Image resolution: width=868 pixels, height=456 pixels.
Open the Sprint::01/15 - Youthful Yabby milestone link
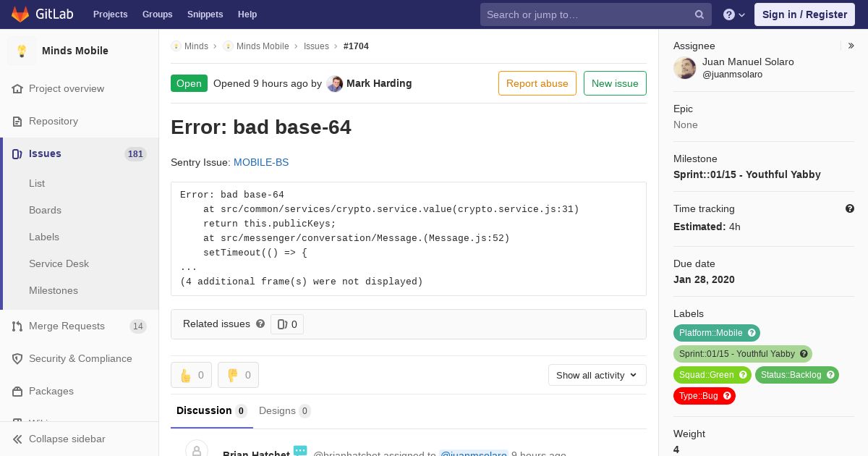[747, 174]
